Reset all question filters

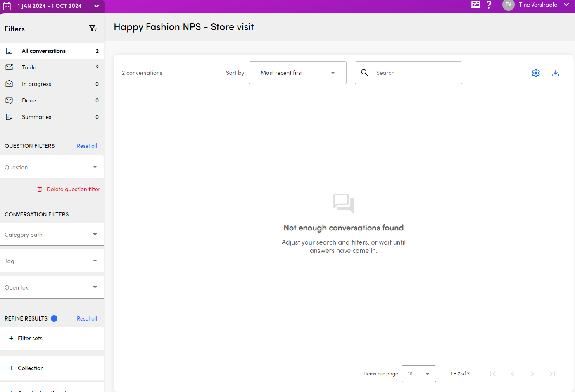(87, 146)
